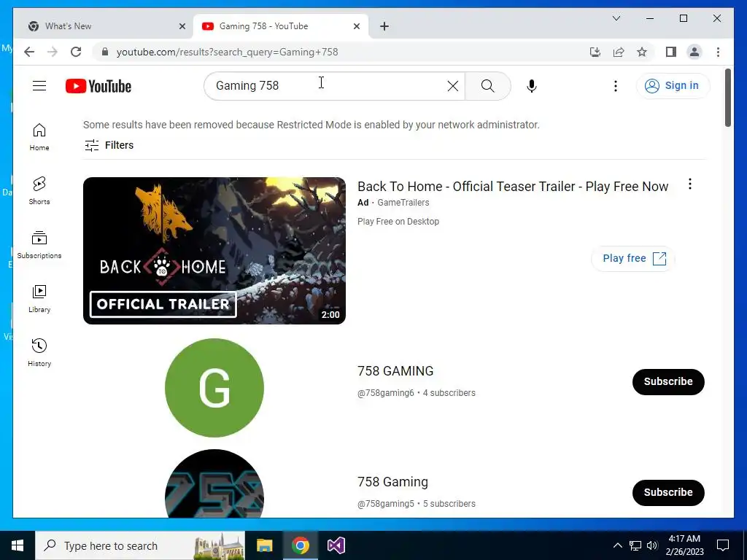This screenshot has height=560, width=747.
Task: Click the Sign in button
Action: (x=673, y=86)
